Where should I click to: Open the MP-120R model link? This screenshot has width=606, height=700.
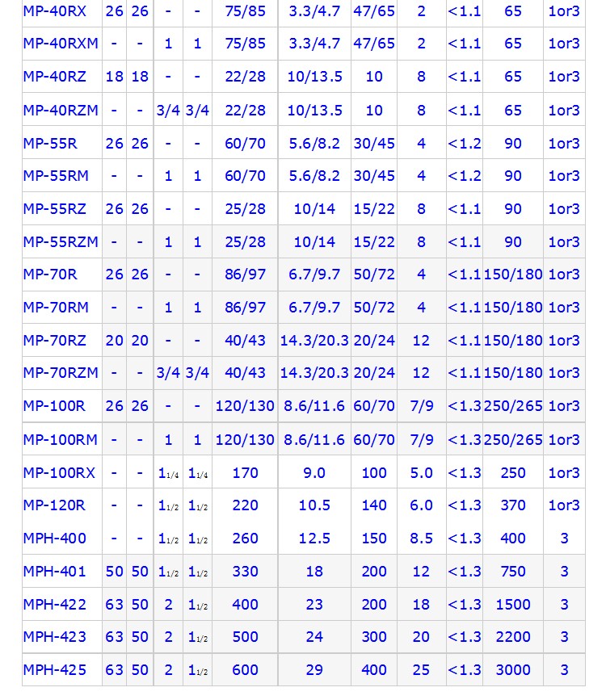tap(53, 505)
